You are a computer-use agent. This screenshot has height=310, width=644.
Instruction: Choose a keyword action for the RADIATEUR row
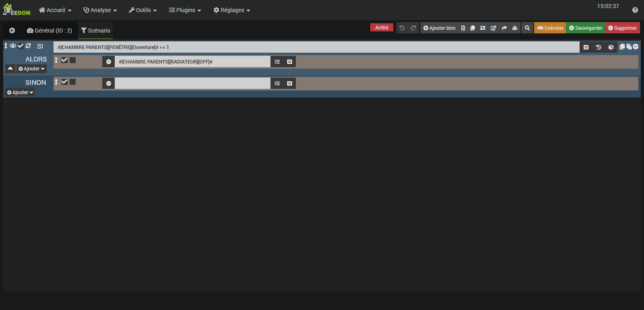pyautogui.click(x=277, y=62)
